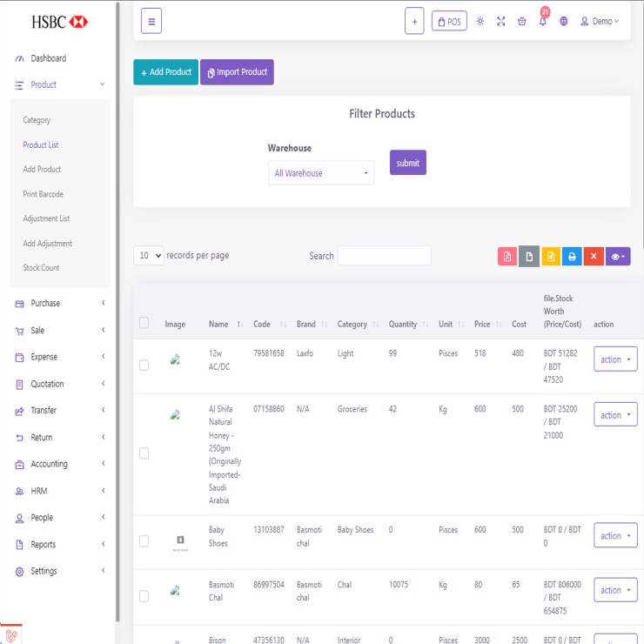Screen dimensions: 644x644
Task: Open the basket icon in the header
Action: (521, 21)
